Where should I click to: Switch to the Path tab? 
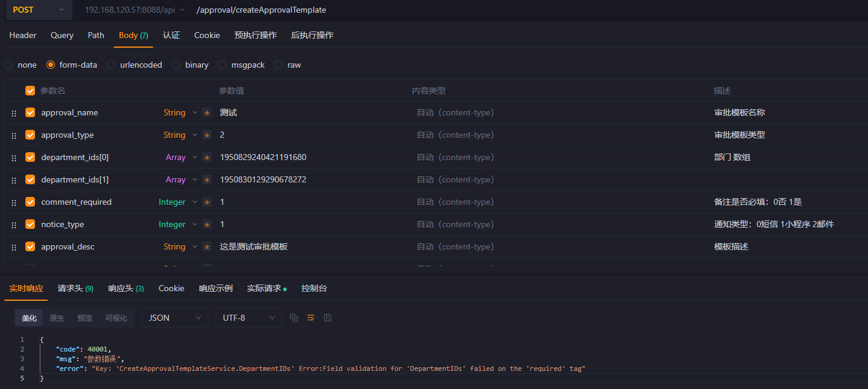[x=96, y=35]
